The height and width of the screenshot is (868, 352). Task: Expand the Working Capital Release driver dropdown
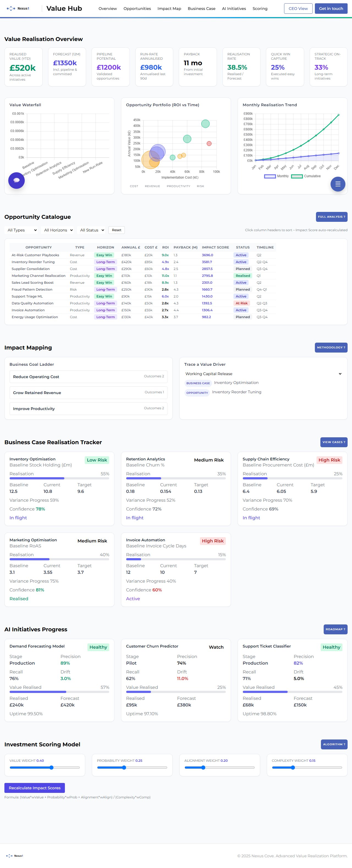coord(263,374)
